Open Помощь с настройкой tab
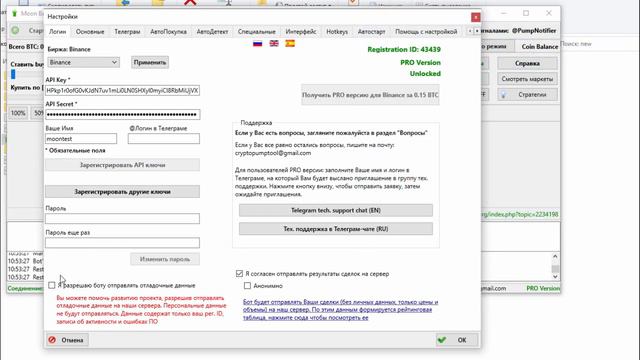Screen dimensions: 640x360 pos(426,31)
